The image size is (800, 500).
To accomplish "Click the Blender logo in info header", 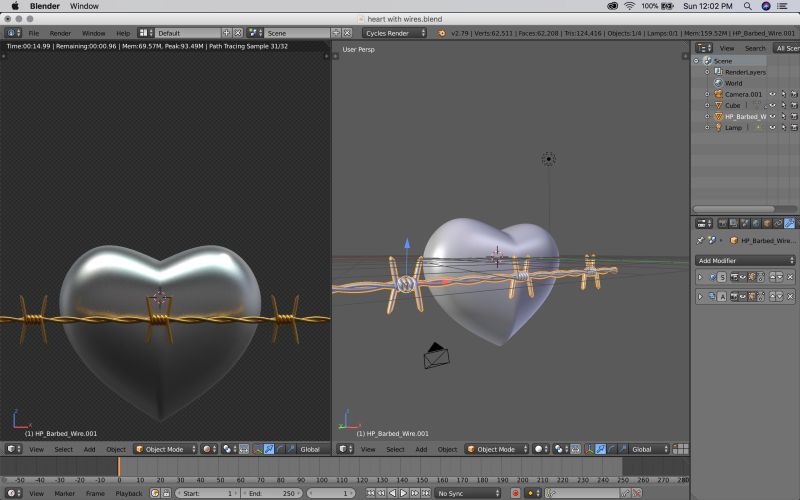I will point(441,33).
